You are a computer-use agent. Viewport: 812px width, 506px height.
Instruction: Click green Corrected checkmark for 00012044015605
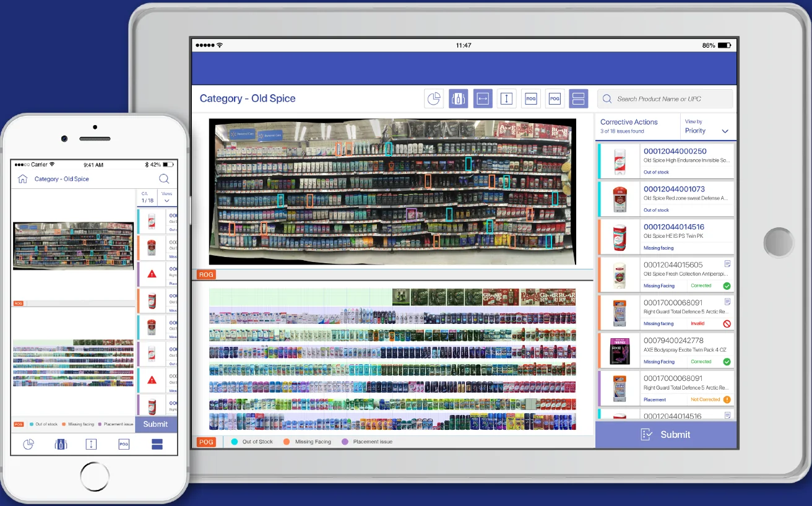coord(727,286)
